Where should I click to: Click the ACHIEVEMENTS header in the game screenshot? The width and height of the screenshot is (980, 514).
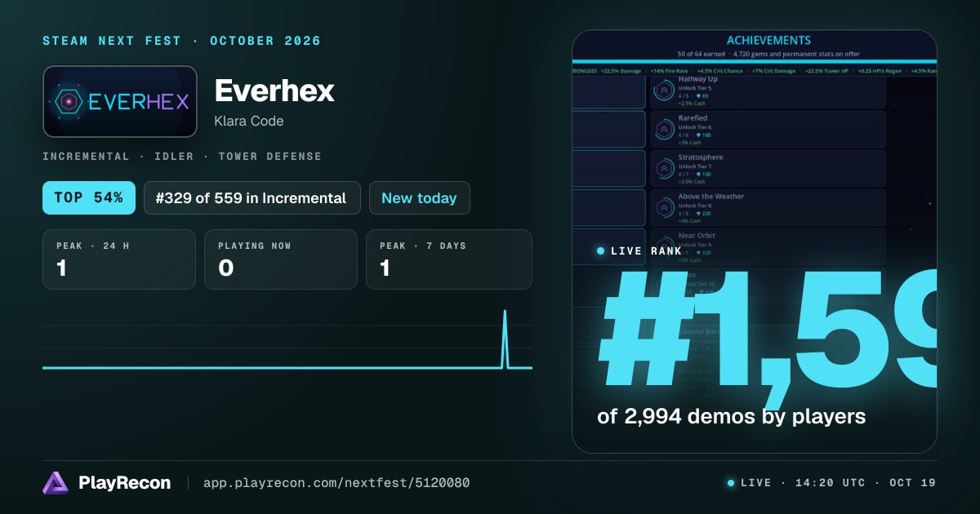tap(768, 40)
